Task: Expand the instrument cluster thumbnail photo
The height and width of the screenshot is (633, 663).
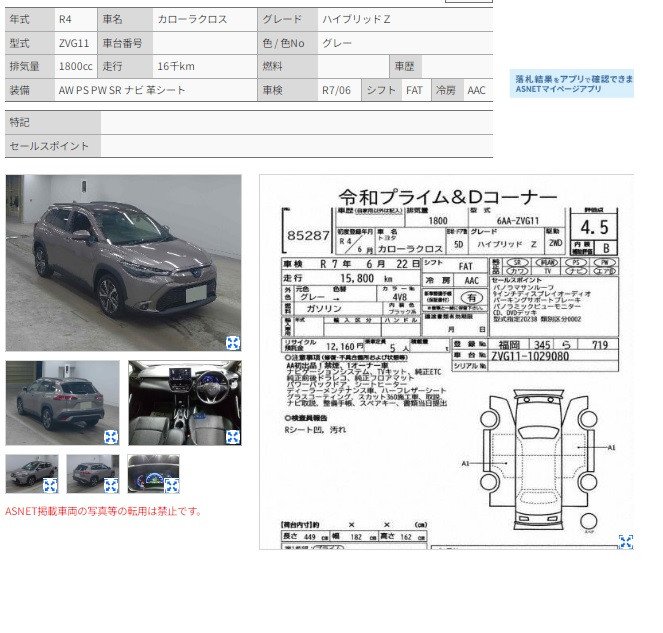Action: click(172, 485)
